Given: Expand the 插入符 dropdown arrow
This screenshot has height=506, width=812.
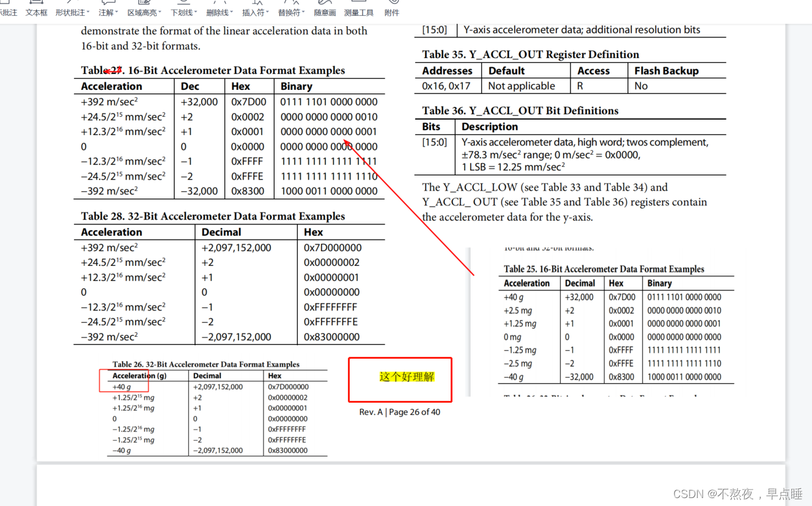Looking at the screenshot, I should [x=268, y=13].
